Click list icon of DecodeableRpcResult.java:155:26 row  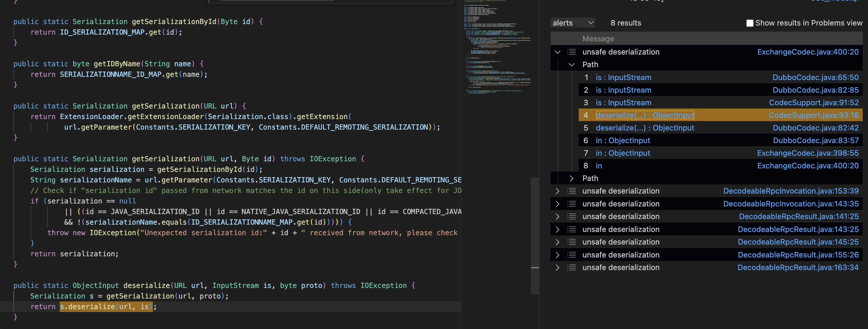tap(571, 255)
